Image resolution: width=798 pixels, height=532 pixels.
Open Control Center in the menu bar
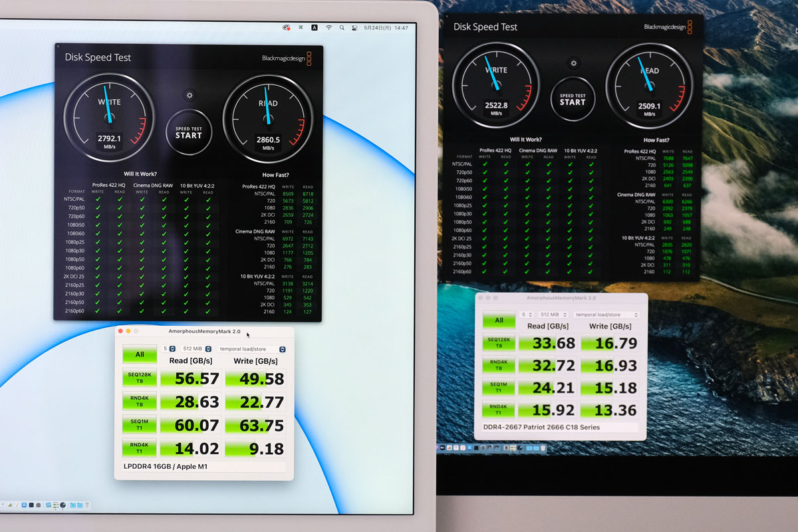[354, 28]
